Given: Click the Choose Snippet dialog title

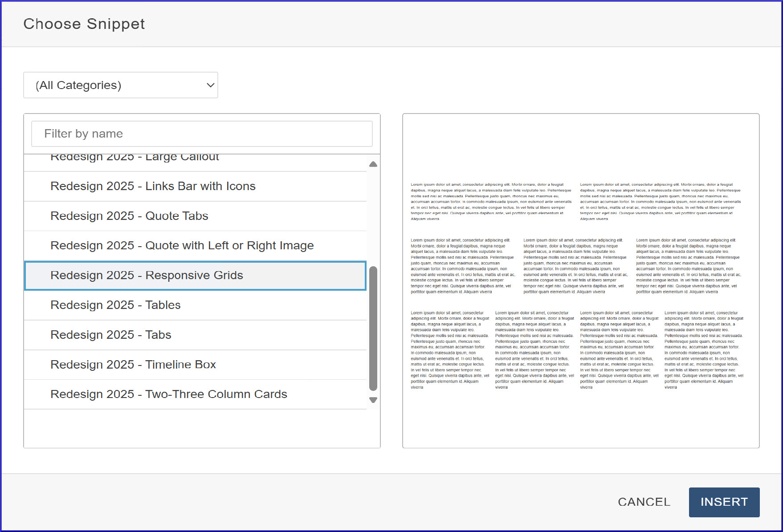Looking at the screenshot, I should coord(84,24).
